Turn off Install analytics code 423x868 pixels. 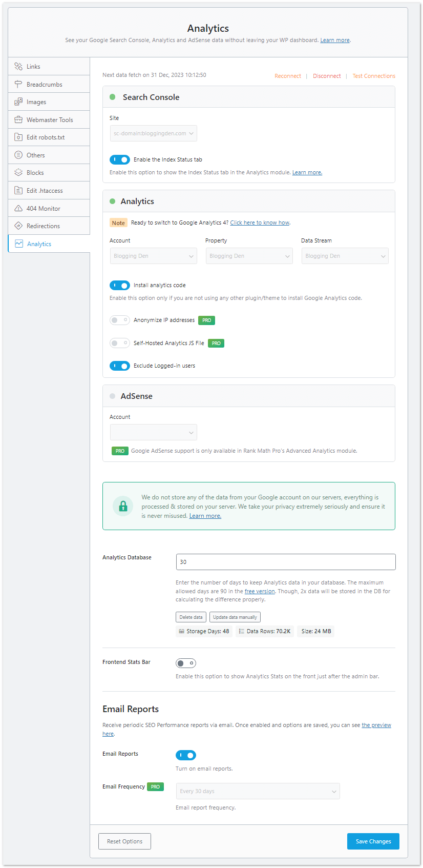120,286
